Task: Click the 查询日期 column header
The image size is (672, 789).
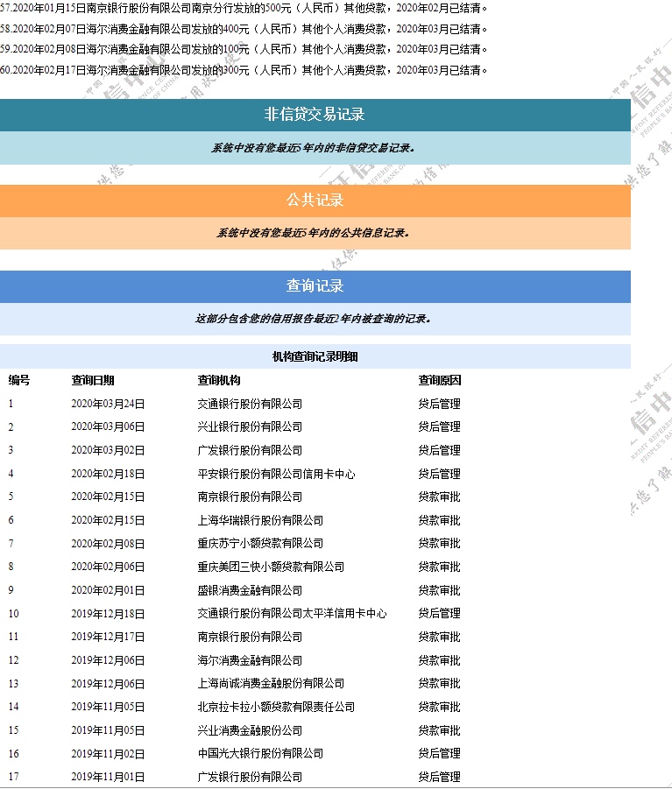Action: (x=93, y=380)
